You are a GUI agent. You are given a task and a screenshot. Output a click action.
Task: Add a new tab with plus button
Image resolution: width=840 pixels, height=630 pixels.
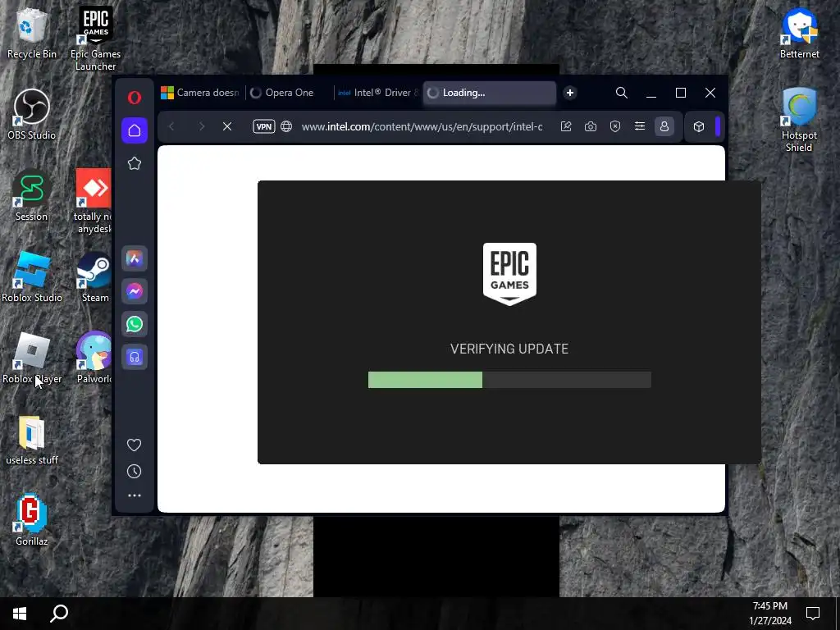(x=570, y=93)
